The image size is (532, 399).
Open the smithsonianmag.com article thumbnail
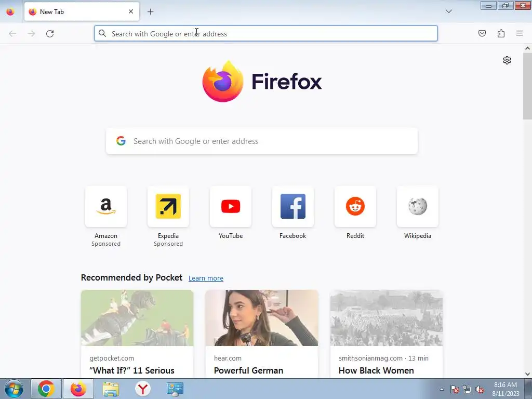(387, 318)
